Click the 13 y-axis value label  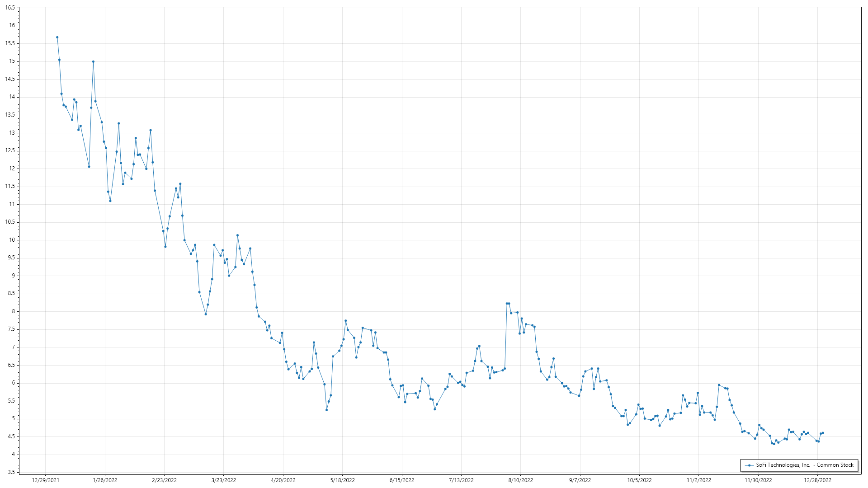click(12, 133)
